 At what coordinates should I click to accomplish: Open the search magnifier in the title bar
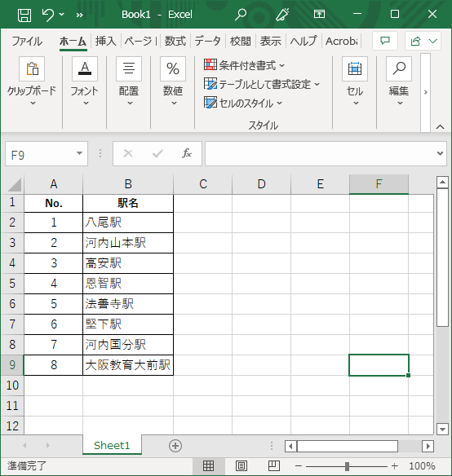241,15
